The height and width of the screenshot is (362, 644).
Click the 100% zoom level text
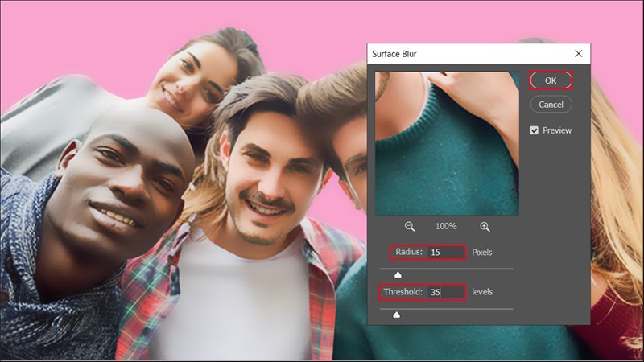pyautogui.click(x=446, y=226)
